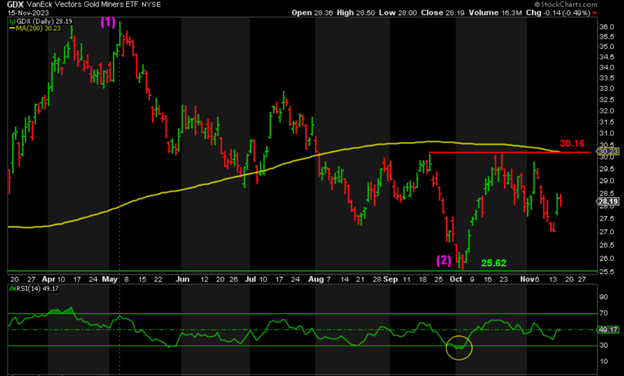
Task: Click the 31.0 price axis label
Action: click(606, 133)
